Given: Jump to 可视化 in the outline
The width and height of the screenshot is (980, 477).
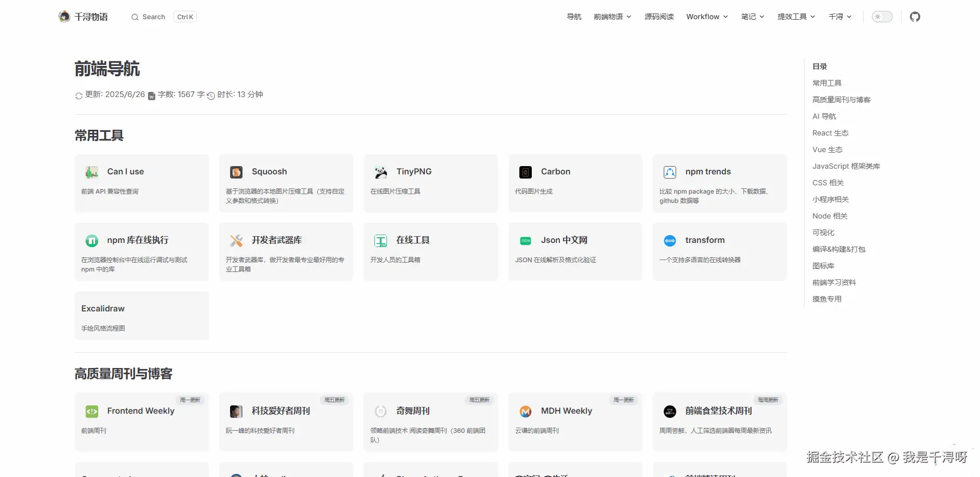Looking at the screenshot, I should click(823, 233).
